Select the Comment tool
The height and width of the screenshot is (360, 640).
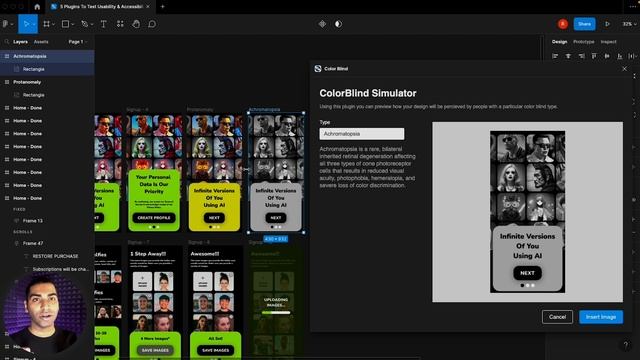pyautogui.click(x=152, y=24)
